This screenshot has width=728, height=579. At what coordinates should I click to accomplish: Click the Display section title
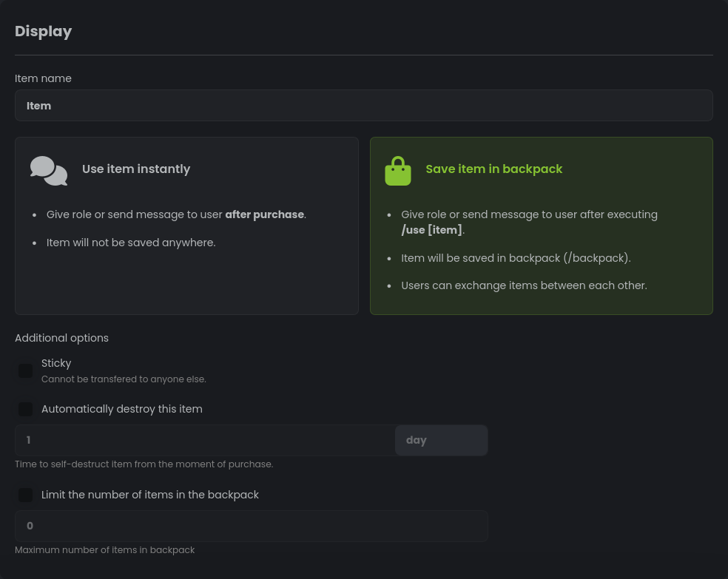[43, 31]
